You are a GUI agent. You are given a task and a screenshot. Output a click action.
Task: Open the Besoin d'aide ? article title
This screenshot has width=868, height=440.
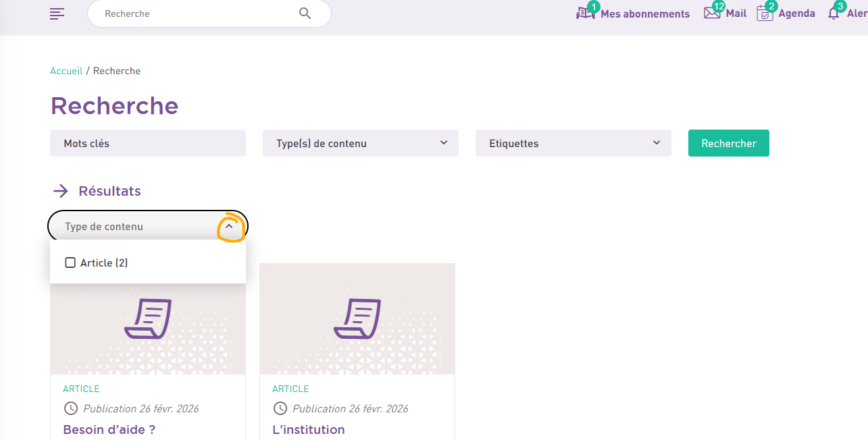[109, 429]
